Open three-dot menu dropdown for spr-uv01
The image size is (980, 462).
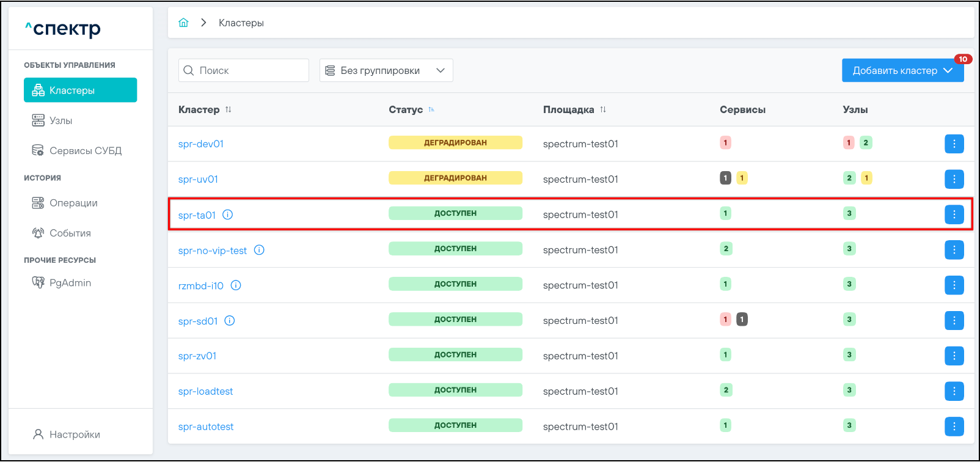tap(954, 179)
